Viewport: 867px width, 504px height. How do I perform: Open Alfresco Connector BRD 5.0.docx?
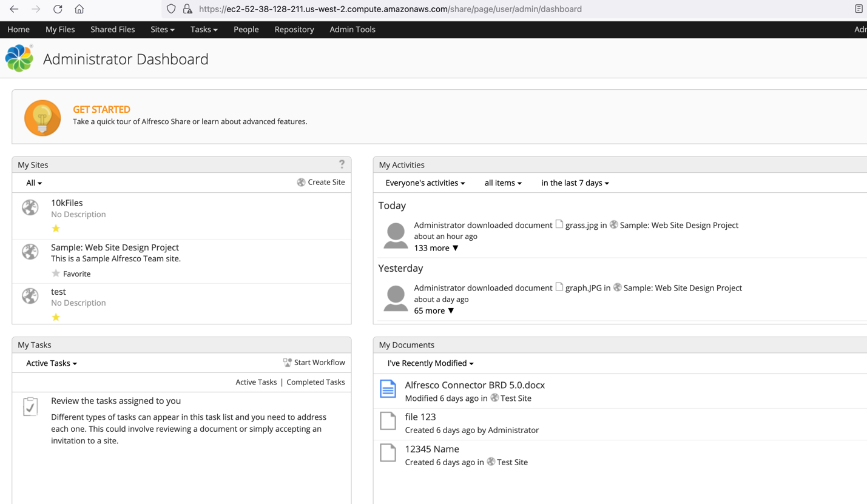(x=474, y=385)
